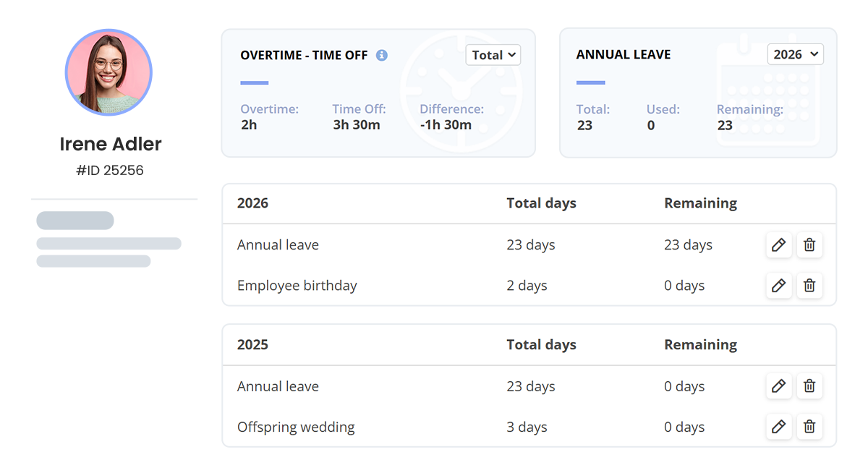Click the Overtime info icon
Viewport: 868px width, 473px height.
pos(382,55)
